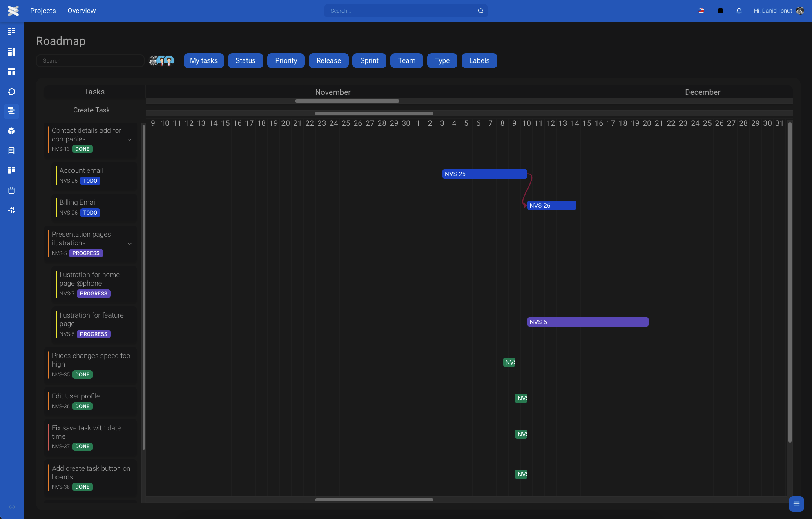Collapse Presentation pages ilustrations subtasks
812x519 pixels.
129,244
